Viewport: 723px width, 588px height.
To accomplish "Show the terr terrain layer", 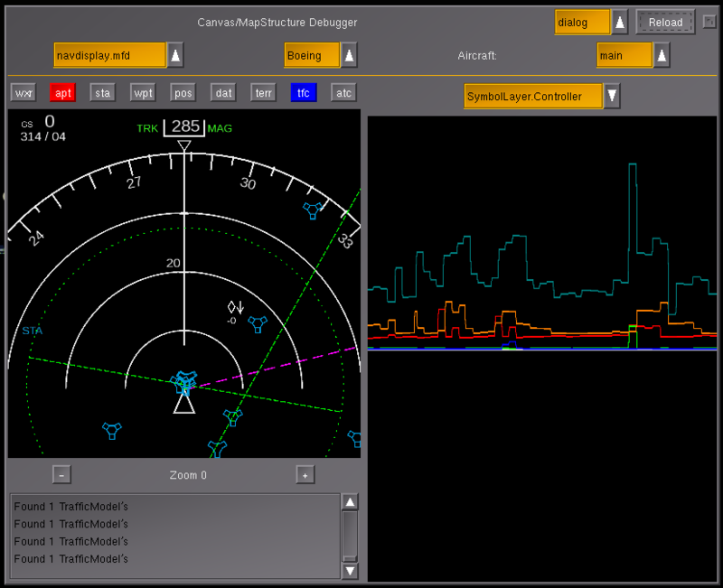I will click(264, 91).
